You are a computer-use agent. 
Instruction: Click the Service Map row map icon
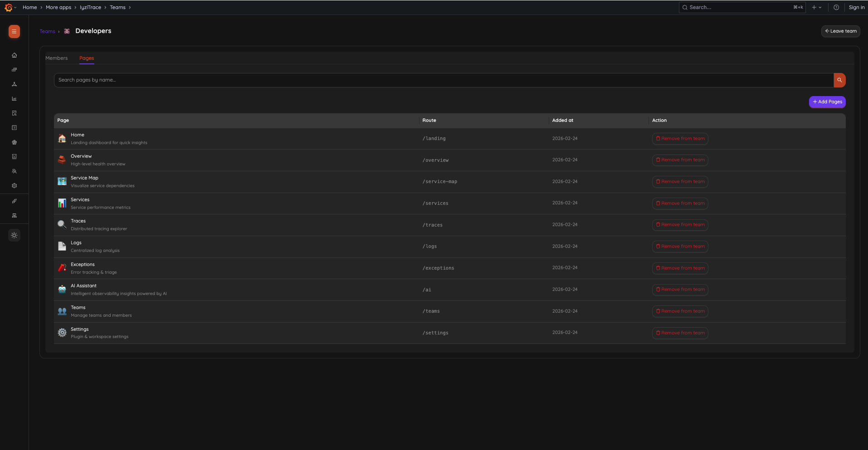[x=62, y=182]
